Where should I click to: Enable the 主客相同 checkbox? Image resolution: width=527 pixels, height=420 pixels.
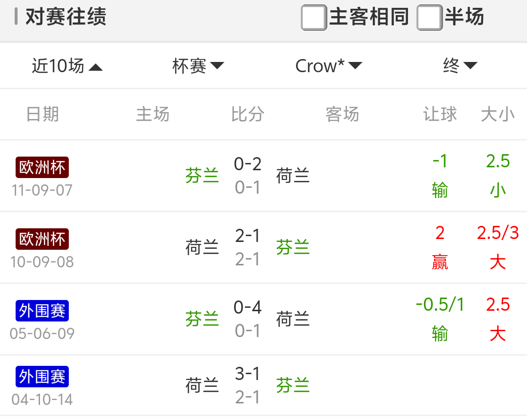(314, 18)
